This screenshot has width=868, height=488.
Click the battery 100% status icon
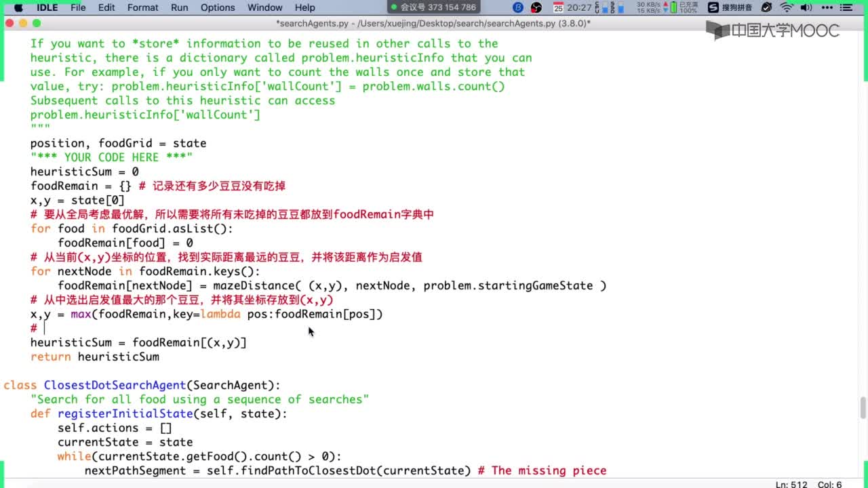click(683, 7)
